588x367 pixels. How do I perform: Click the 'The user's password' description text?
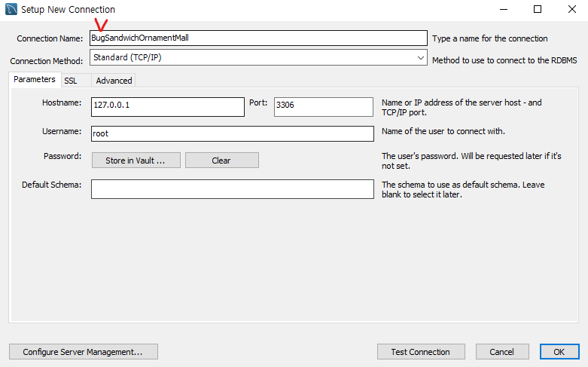(x=471, y=161)
